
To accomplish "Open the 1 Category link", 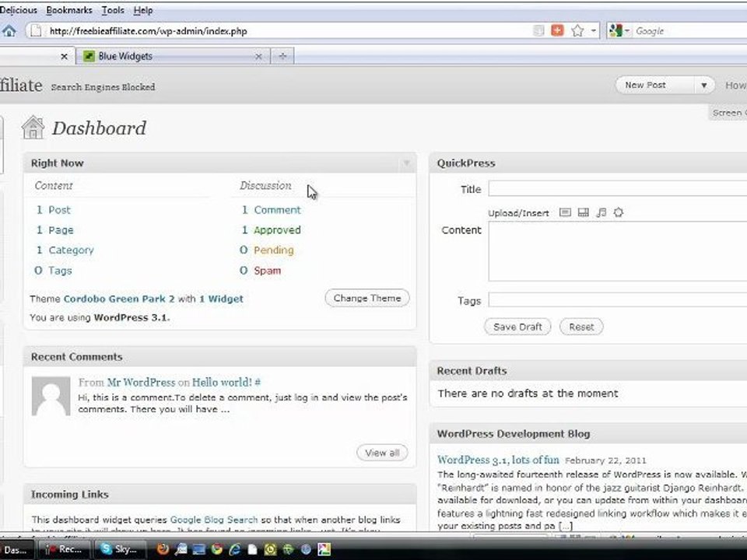I will [65, 250].
